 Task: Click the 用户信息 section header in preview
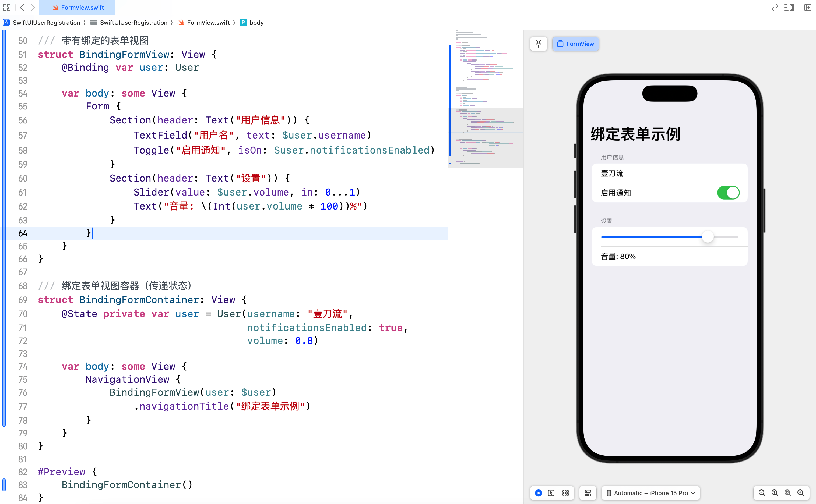coord(612,157)
